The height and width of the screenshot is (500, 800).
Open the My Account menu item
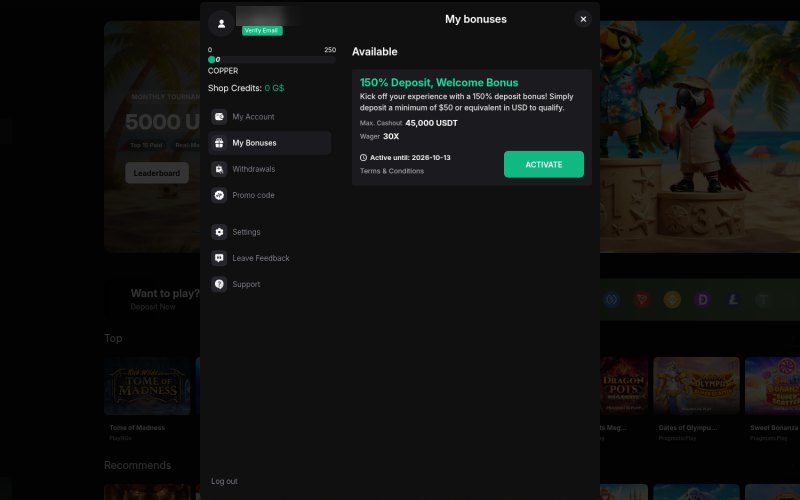[x=269, y=117]
